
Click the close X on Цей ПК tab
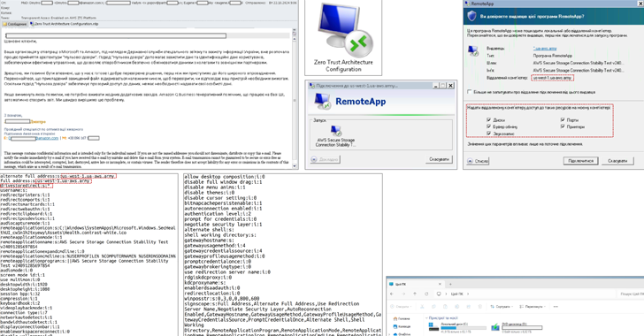click(x=440, y=284)
